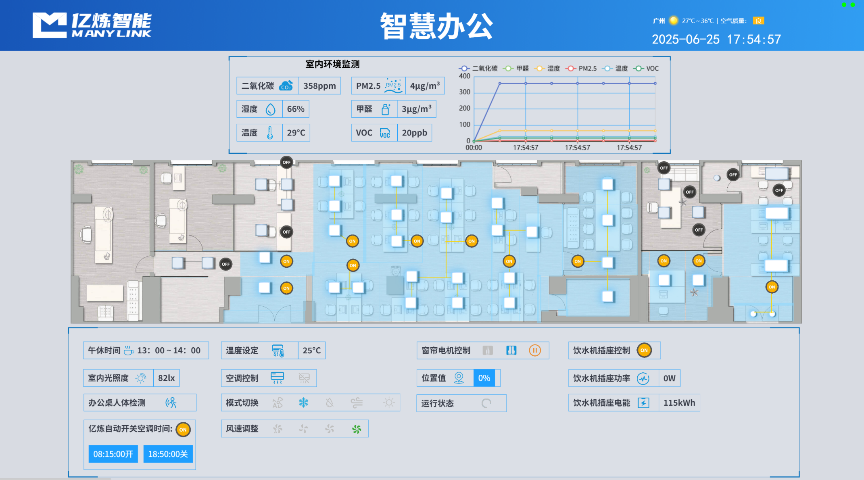This screenshot has width=864, height=480.
Task: Click the 饮水机插座功率 power meter icon
Action: 643,378
